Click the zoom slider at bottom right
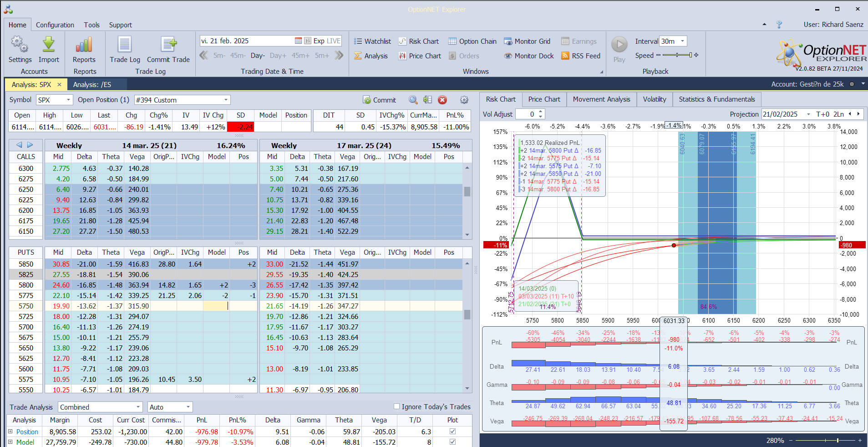This screenshot has width=868, height=447. pyautogui.click(x=824, y=440)
